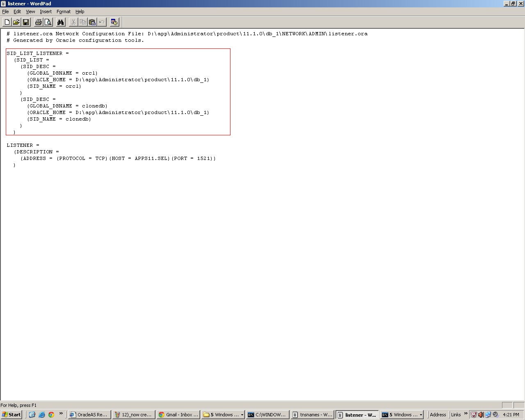This screenshot has width=525, height=420.
Task: Create a new document
Action: pyautogui.click(x=7, y=22)
